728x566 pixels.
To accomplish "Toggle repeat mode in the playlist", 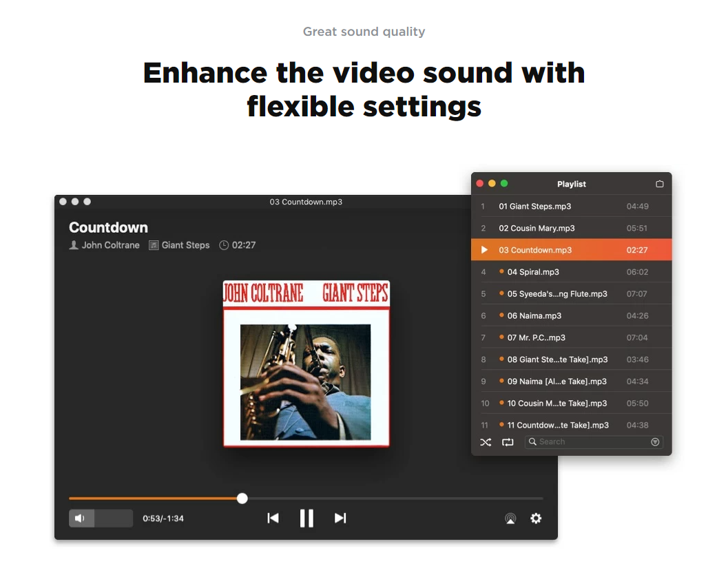I will (x=508, y=442).
